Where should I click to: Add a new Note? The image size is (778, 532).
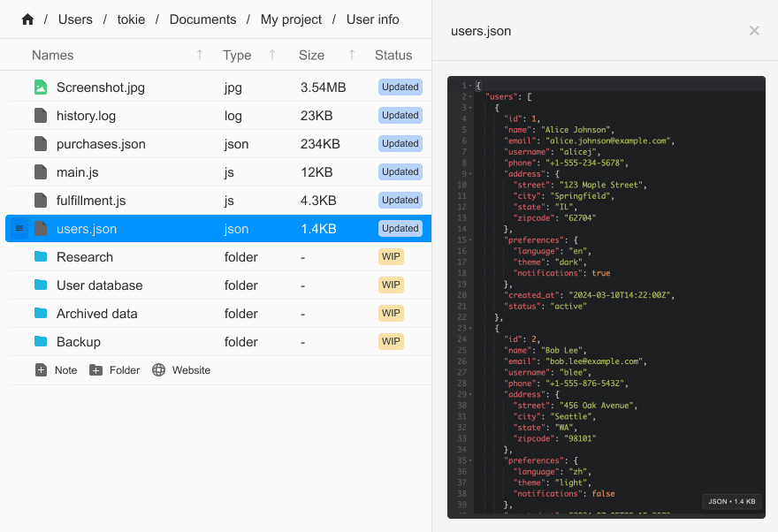click(57, 370)
